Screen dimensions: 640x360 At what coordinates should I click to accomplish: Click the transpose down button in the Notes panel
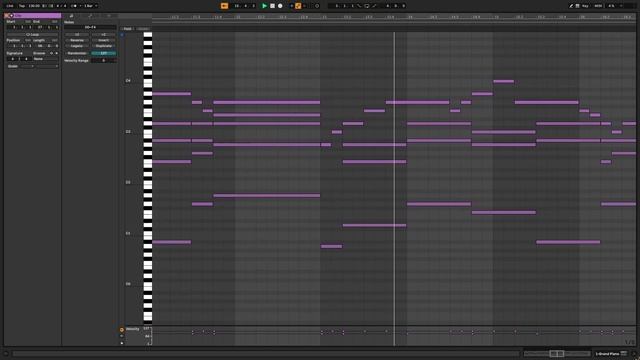coord(77,35)
